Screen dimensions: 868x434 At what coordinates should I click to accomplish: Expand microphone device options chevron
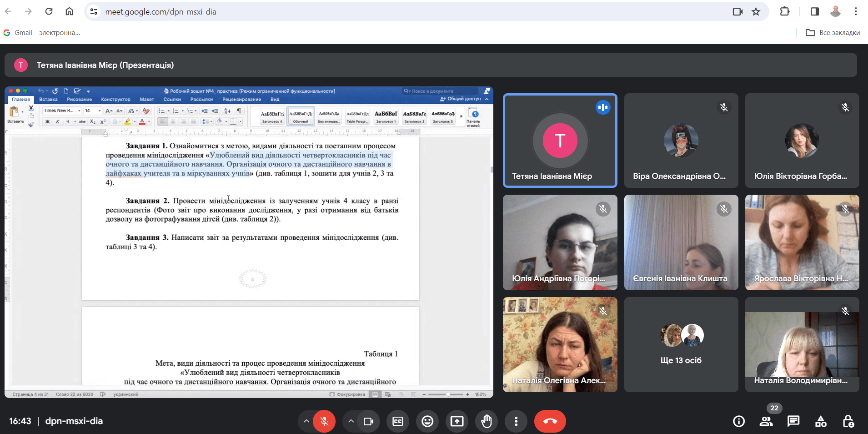306,421
